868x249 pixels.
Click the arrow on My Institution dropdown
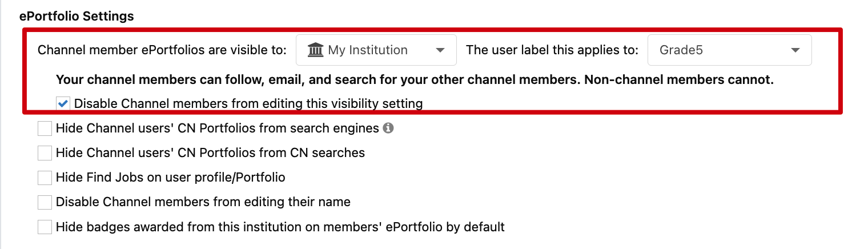coord(440,50)
